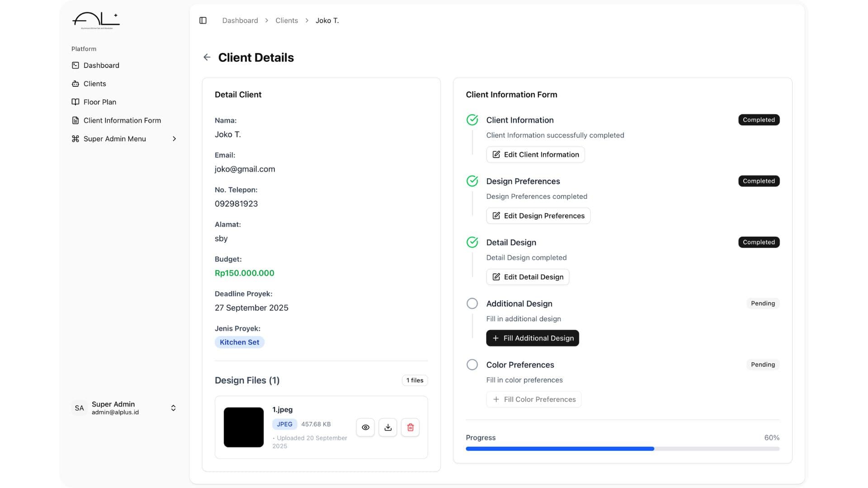868x488 pixels.
Task: Click the Dashboard breadcrumb link
Action: (x=240, y=20)
